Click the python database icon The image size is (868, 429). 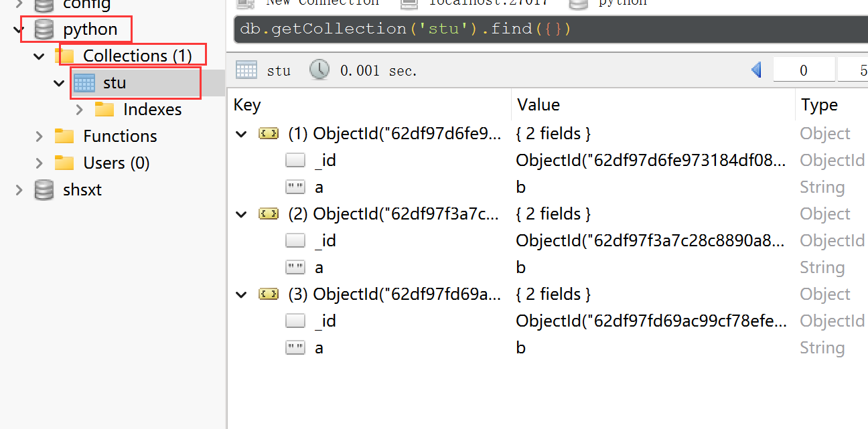click(x=44, y=29)
